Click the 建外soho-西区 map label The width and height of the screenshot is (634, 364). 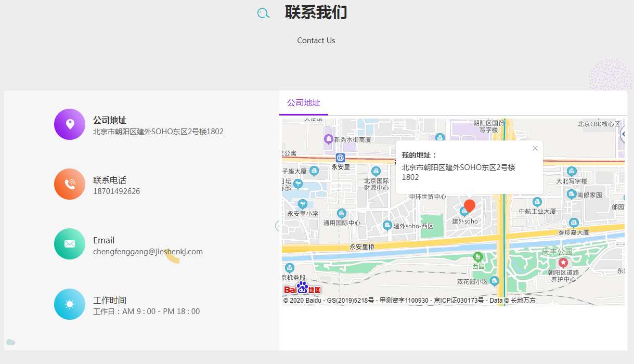pos(413,226)
